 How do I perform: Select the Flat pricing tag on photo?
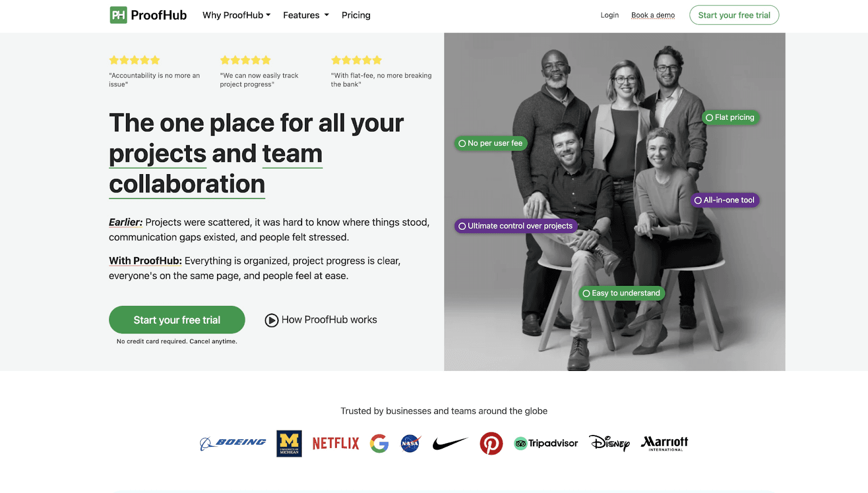click(731, 117)
